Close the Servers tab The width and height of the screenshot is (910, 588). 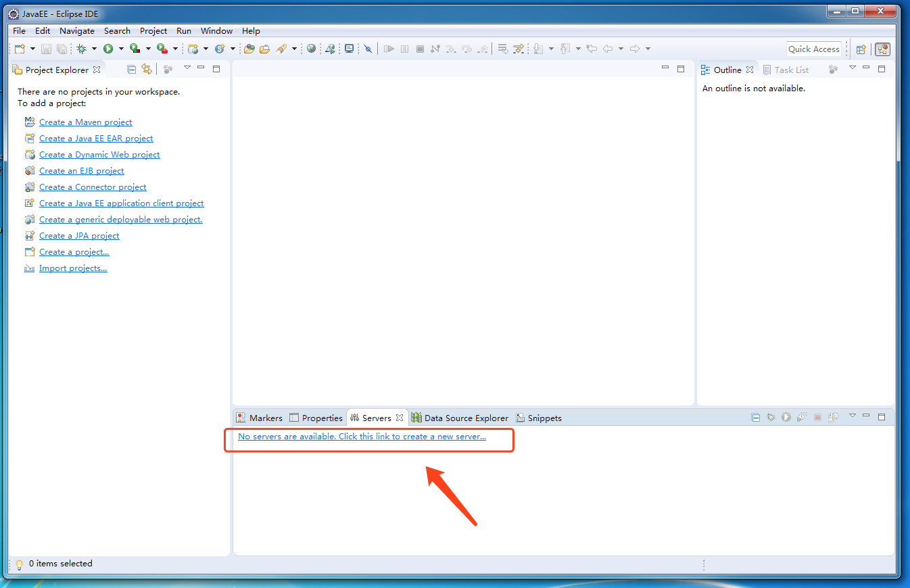(x=400, y=418)
